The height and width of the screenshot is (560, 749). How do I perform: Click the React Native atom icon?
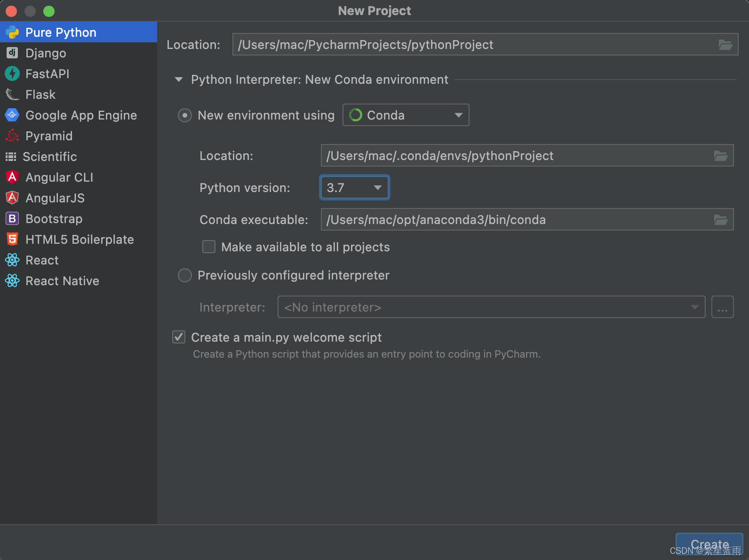[x=12, y=280]
